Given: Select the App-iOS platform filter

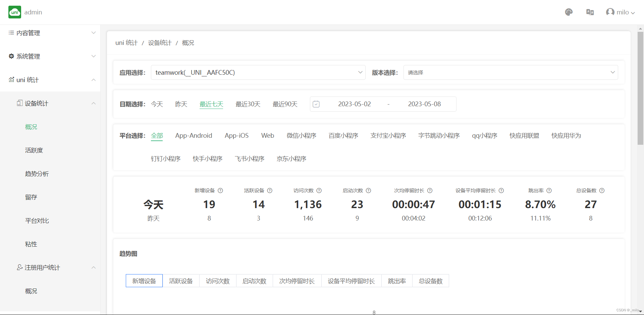Looking at the screenshot, I should coord(236,135).
